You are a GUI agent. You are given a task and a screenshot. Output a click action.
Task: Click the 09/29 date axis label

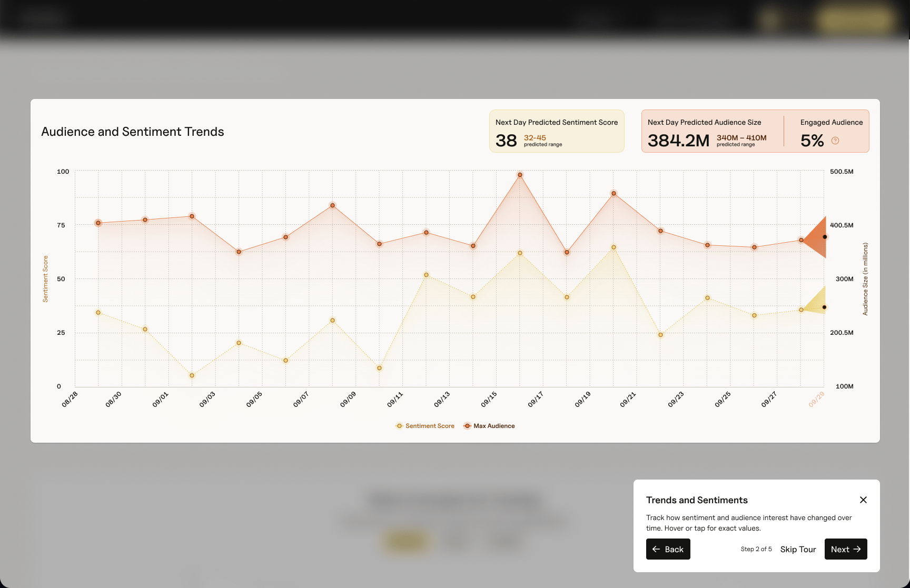coord(816,399)
